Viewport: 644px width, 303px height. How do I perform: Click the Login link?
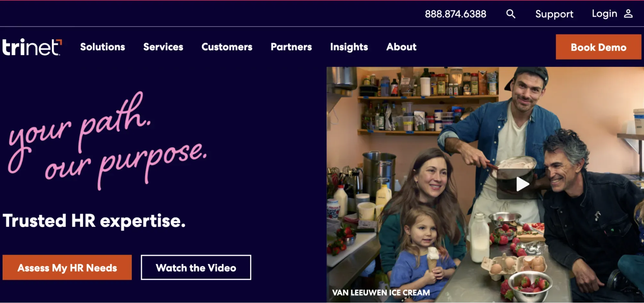pyautogui.click(x=604, y=14)
